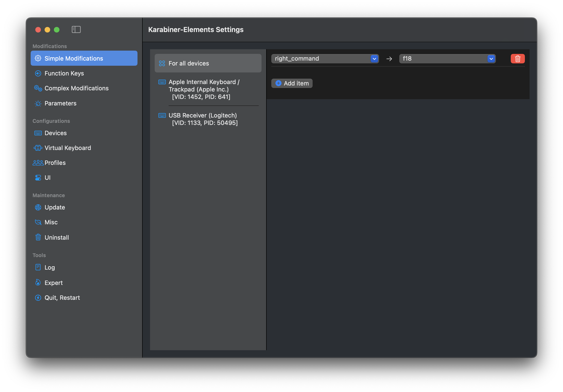
Task: Open the Profiles page
Action: click(84, 163)
